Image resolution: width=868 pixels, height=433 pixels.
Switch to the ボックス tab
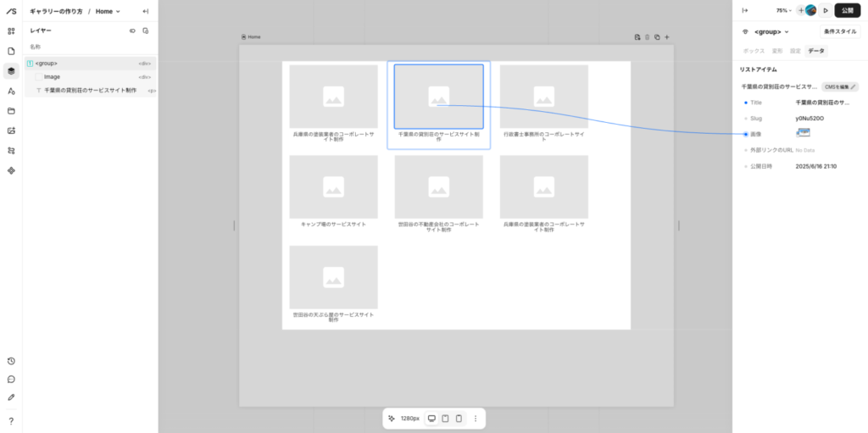(754, 51)
